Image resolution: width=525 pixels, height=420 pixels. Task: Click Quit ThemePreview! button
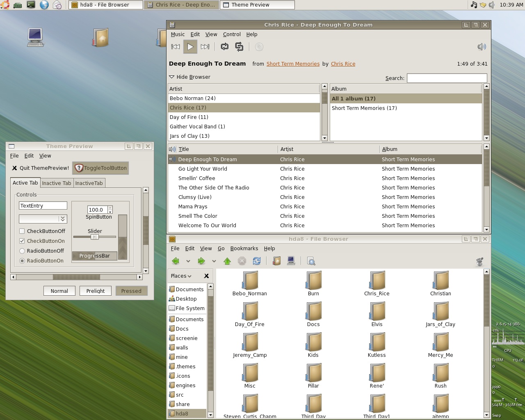coord(40,168)
